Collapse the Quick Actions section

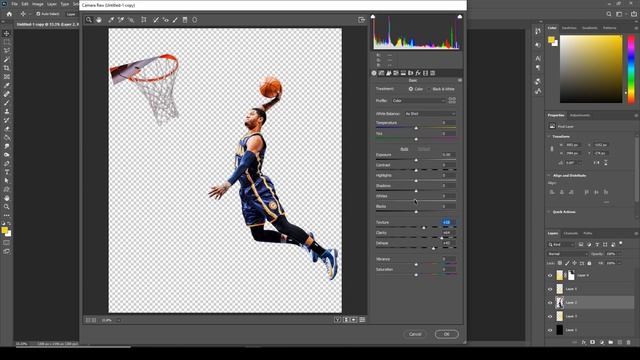[549, 212]
